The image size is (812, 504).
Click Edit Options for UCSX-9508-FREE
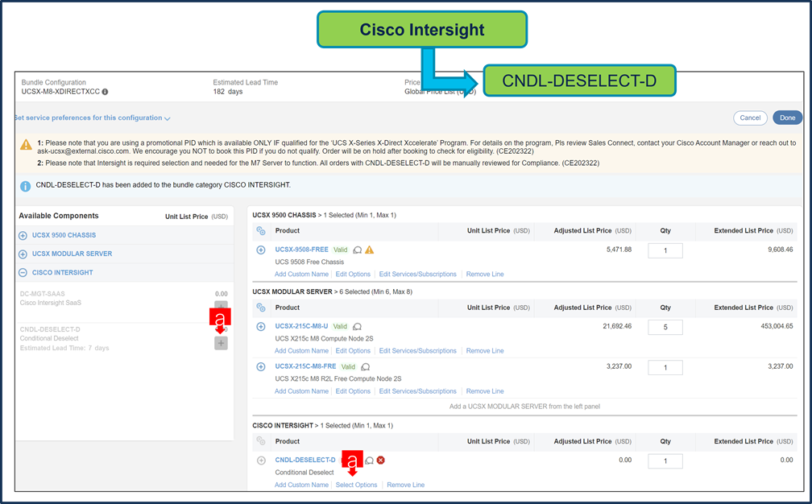click(x=353, y=275)
